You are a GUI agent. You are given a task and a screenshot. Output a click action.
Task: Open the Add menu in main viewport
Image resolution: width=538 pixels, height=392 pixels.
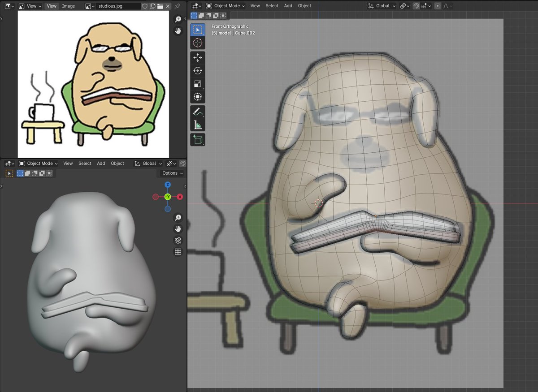point(288,6)
